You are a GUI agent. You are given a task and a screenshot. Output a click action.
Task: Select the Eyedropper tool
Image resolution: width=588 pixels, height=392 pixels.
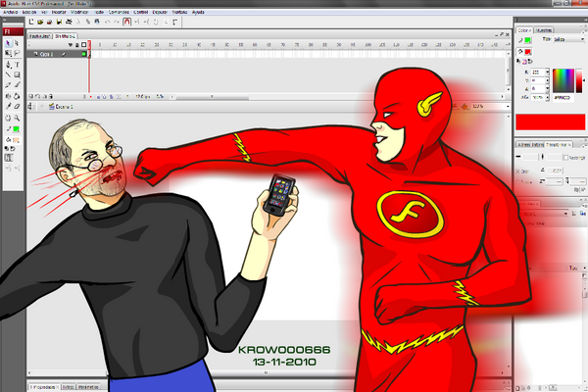[8, 107]
